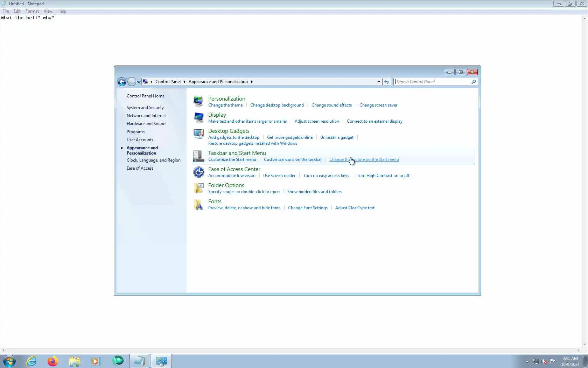Click the Desktop Gadgets icon
Screen dimensions: 588x368
click(198, 134)
